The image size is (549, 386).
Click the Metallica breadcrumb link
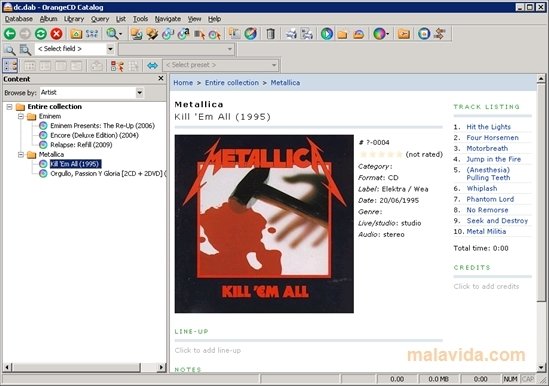coord(285,83)
